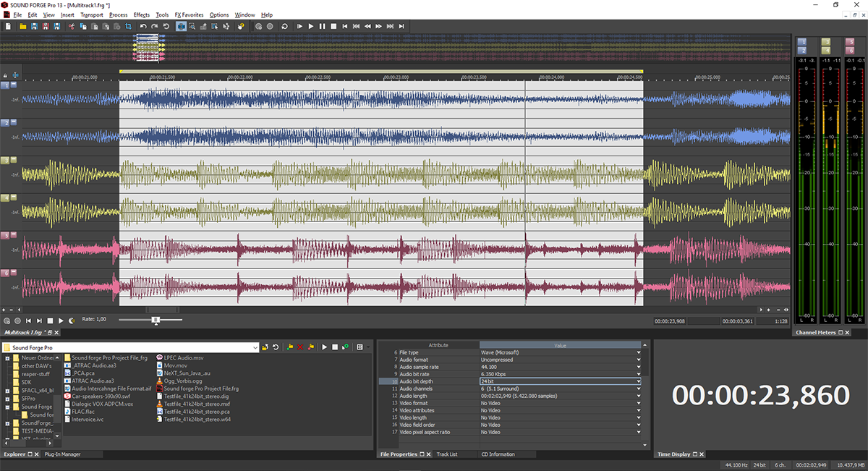Open the Audio channels value dropdown

click(639, 389)
